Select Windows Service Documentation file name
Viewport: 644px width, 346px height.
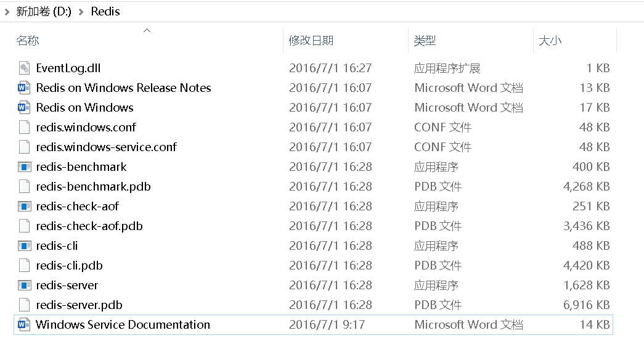click(x=123, y=324)
